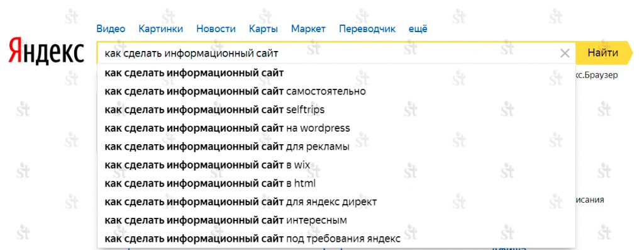Choose the suggestion ending 'для яндекс директ'
This screenshot has width=644, height=250.
pos(336,202)
